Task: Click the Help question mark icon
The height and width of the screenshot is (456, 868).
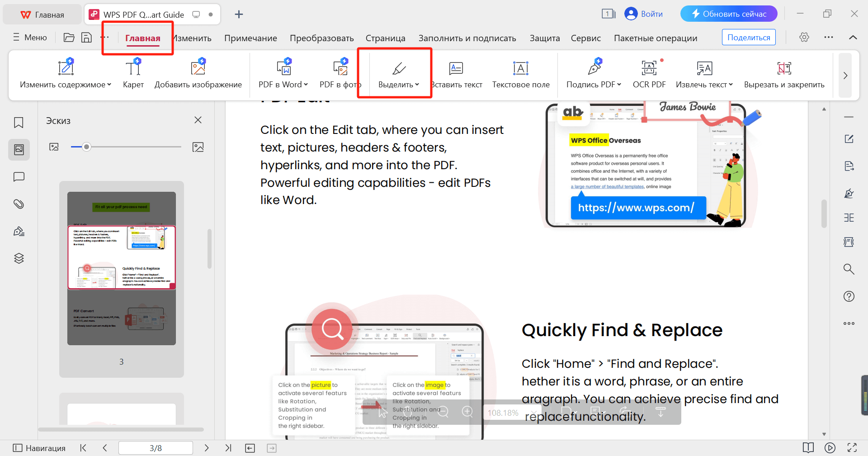Action: coord(849,296)
